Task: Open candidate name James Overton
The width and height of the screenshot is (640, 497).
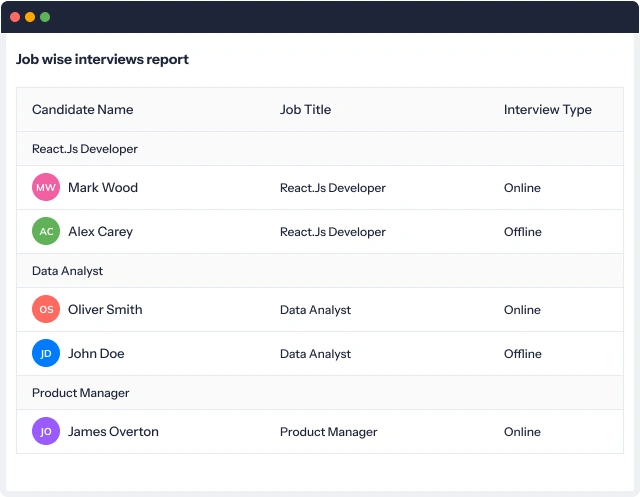Action: coord(113,432)
